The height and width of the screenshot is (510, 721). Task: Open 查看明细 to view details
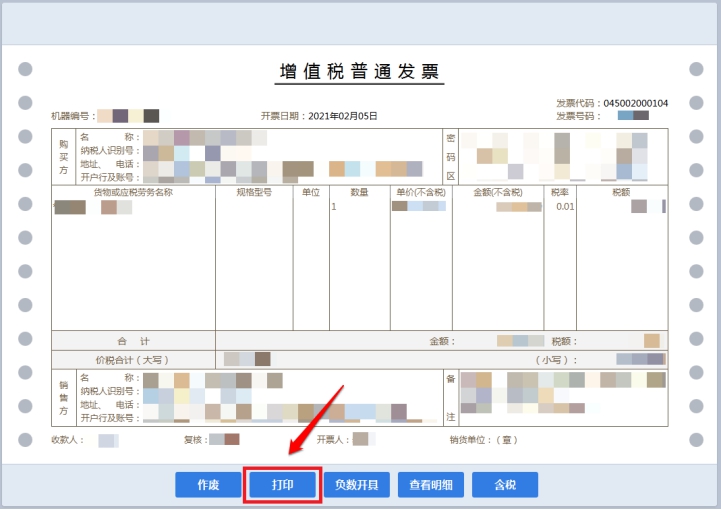click(x=431, y=485)
